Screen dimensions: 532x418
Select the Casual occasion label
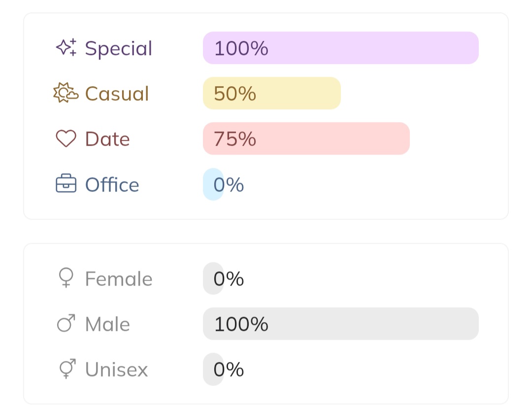tap(117, 94)
